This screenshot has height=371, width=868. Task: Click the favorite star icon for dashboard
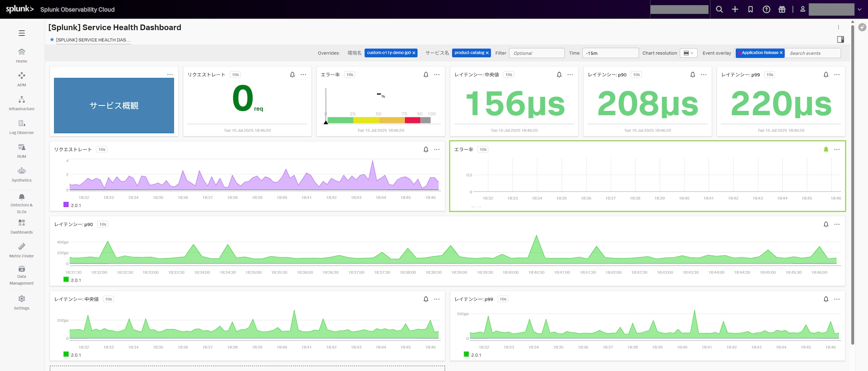pyautogui.click(x=52, y=39)
